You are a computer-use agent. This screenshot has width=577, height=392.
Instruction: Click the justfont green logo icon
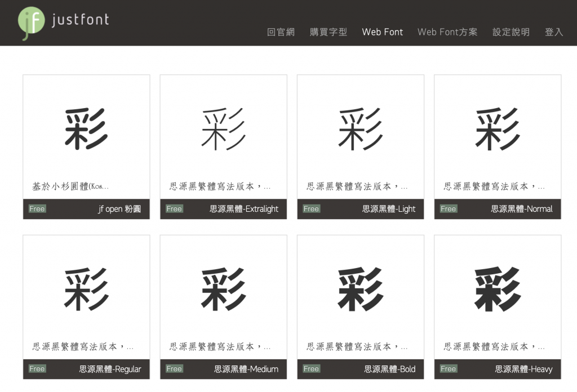pos(31,23)
